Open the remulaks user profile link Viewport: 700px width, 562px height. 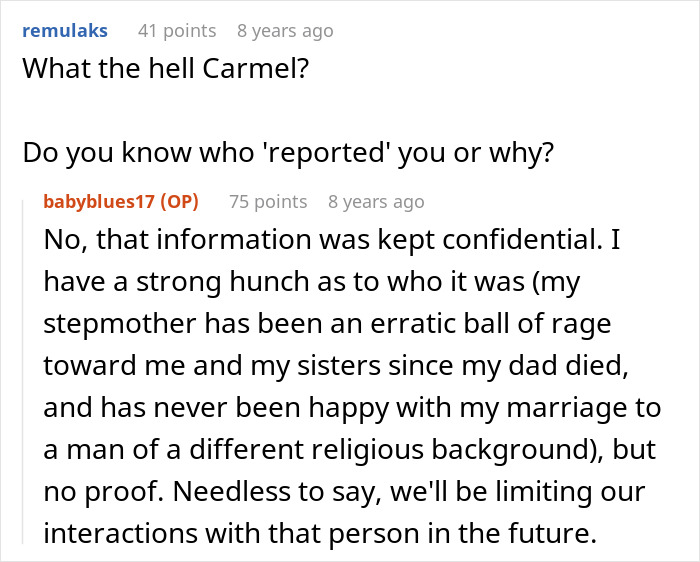point(65,31)
